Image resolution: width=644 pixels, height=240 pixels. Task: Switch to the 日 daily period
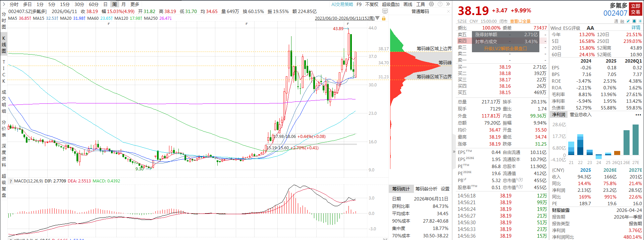(105, 4)
